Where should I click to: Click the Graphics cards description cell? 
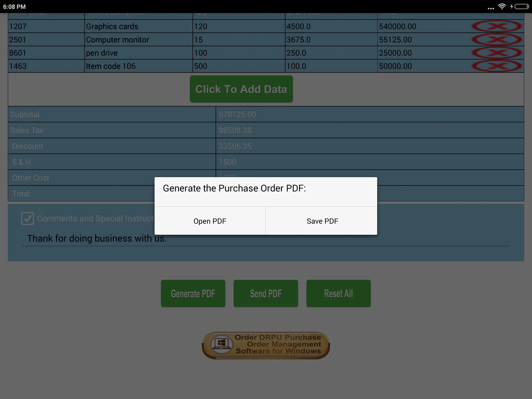pos(139,26)
